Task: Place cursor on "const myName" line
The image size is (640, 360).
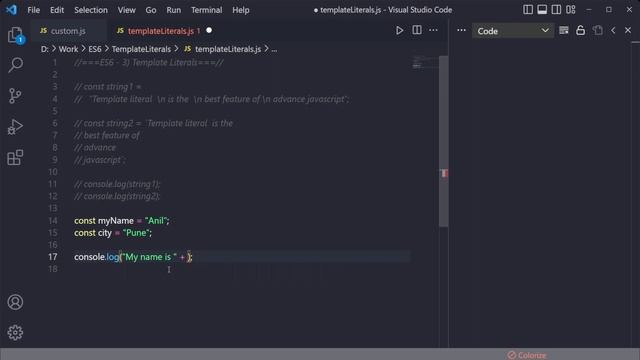Action: [x=122, y=221]
